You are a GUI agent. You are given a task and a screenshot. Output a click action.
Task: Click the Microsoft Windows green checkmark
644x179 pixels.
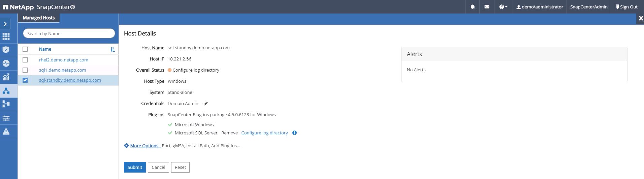click(x=170, y=125)
